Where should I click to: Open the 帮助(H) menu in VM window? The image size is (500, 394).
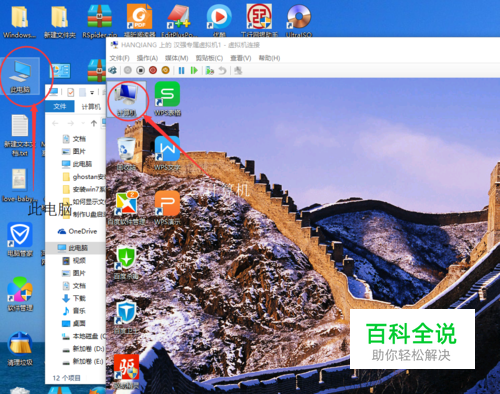(269, 58)
